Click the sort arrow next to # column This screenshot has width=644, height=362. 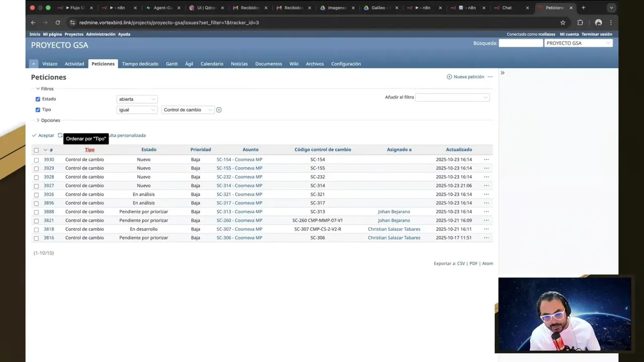click(x=45, y=150)
